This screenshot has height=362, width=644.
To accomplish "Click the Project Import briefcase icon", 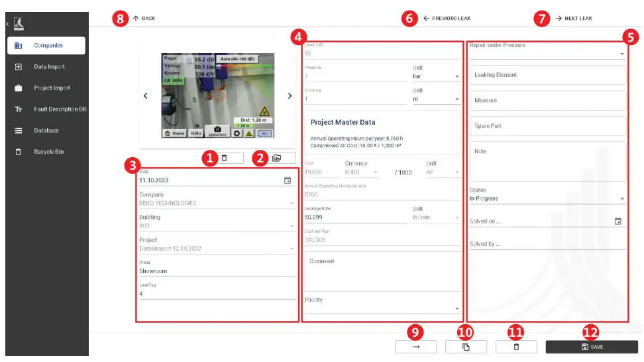I will [19, 88].
